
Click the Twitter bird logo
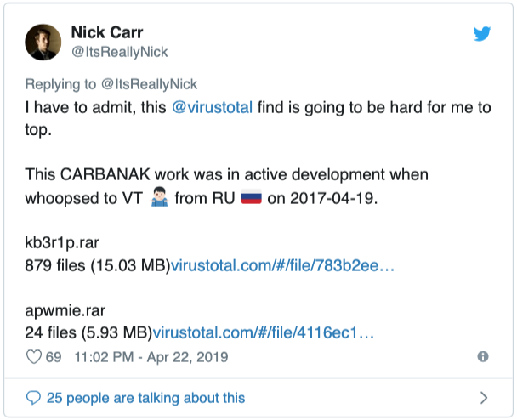point(483,34)
